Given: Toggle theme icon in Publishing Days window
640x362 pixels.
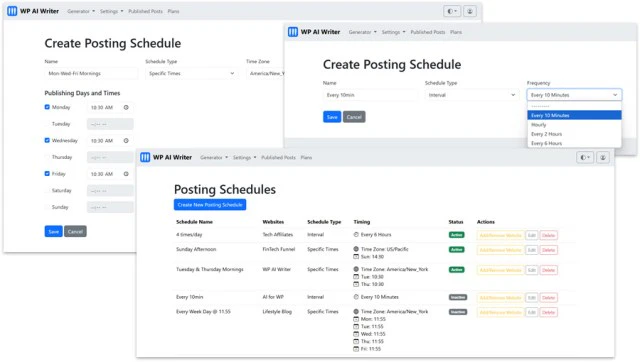Looking at the screenshot, I should pyautogui.click(x=452, y=11).
